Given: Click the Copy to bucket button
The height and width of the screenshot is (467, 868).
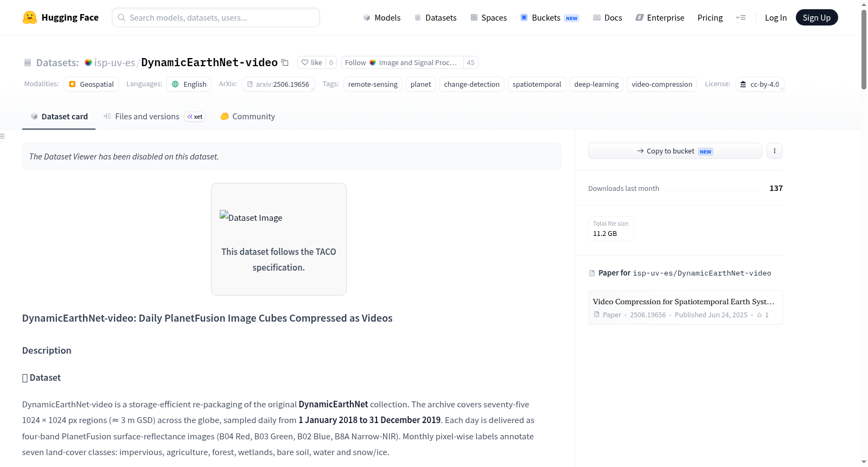Looking at the screenshot, I should coord(675,151).
